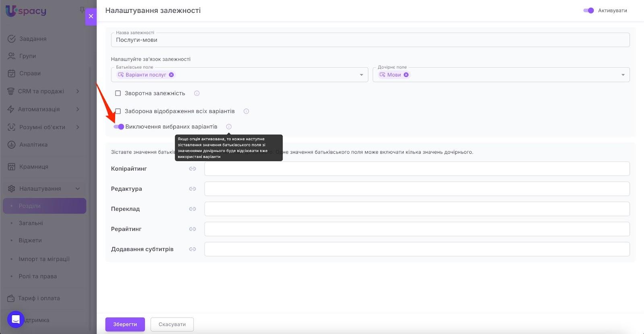Open Тариф і оплата in the sidebar
Screen dimensions: 644x334
39,298
